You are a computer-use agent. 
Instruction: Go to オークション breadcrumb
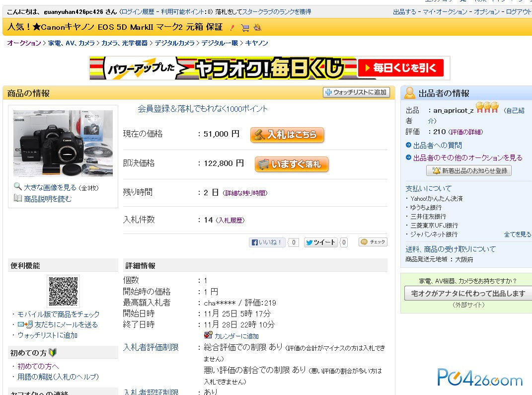pyautogui.click(x=24, y=43)
